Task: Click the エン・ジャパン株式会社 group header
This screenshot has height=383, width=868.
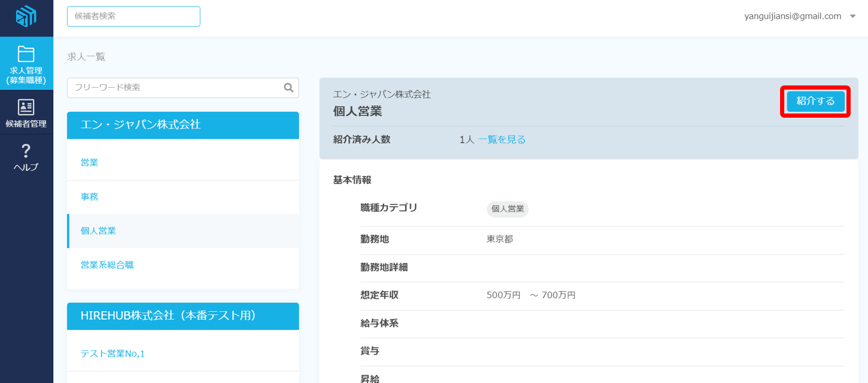Action: pyautogui.click(x=182, y=125)
